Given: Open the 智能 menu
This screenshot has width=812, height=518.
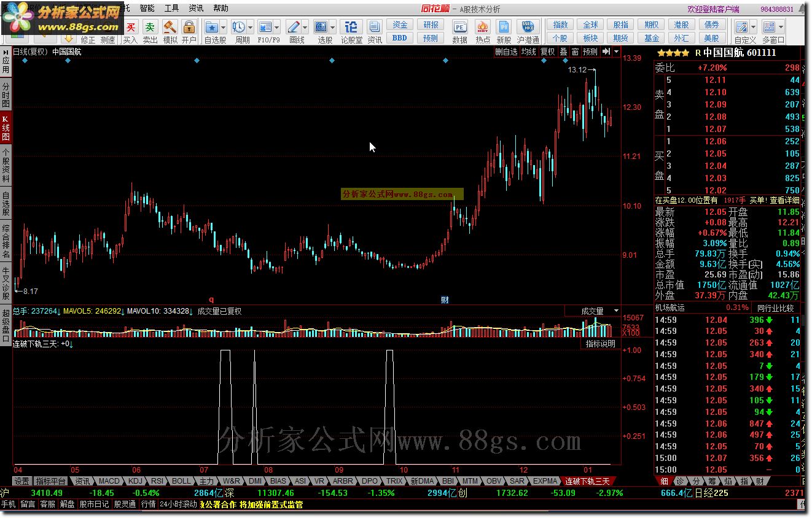Looking at the screenshot, I should (147, 8).
